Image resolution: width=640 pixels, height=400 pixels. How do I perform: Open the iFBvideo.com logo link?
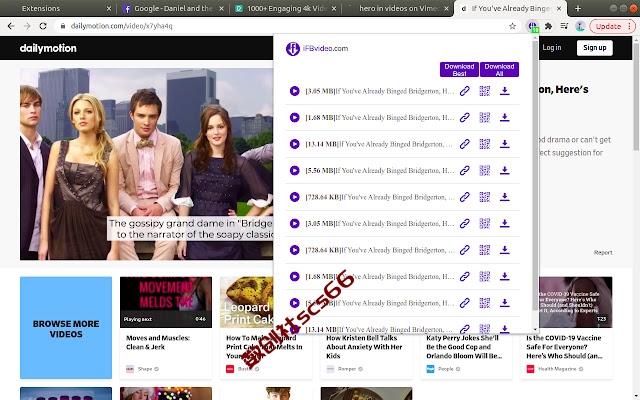[317, 49]
